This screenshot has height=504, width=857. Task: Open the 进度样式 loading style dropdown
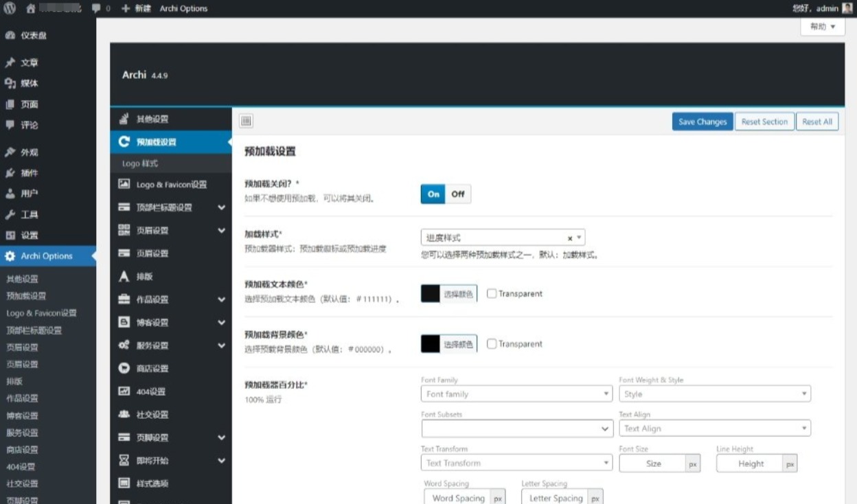tap(503, 238)
